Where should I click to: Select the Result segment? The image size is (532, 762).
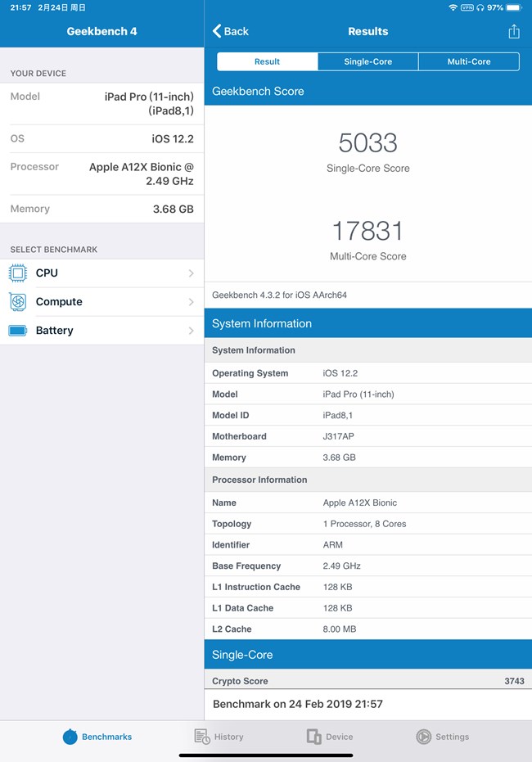coord(267,61)
